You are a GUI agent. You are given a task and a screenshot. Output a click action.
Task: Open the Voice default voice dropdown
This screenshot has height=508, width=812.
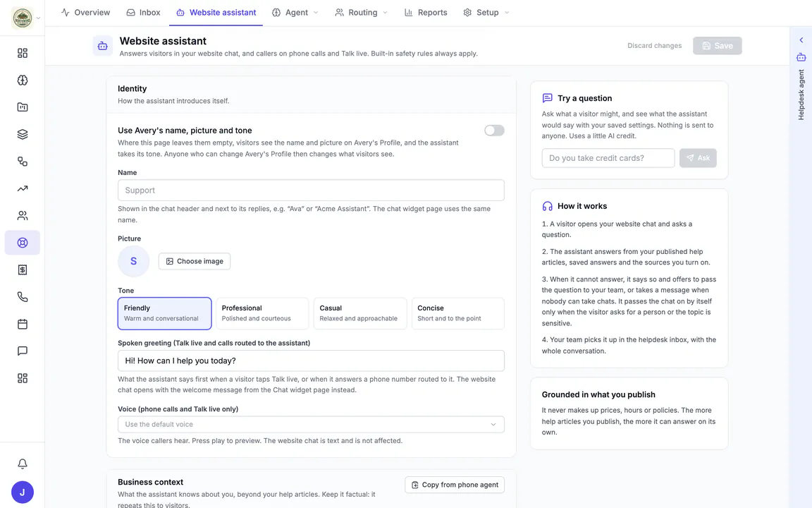click(x=311, y=425)
